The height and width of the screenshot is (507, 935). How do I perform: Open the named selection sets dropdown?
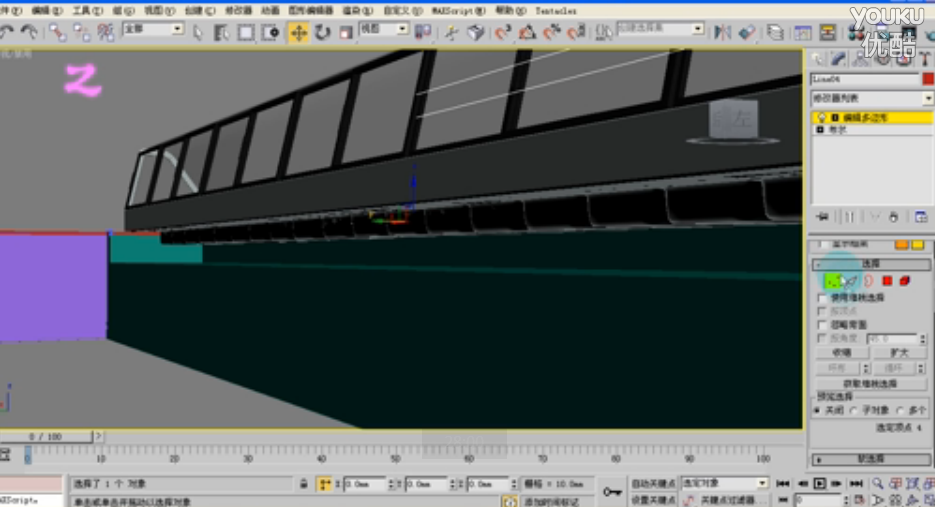698,29
